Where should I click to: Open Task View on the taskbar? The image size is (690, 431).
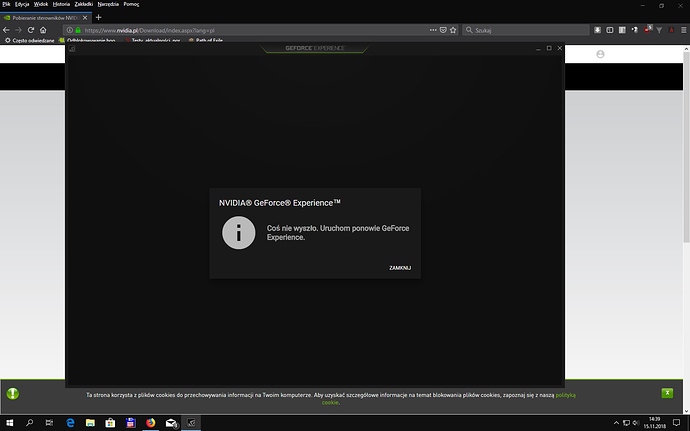pyautogui.click(x=49, y=423)
